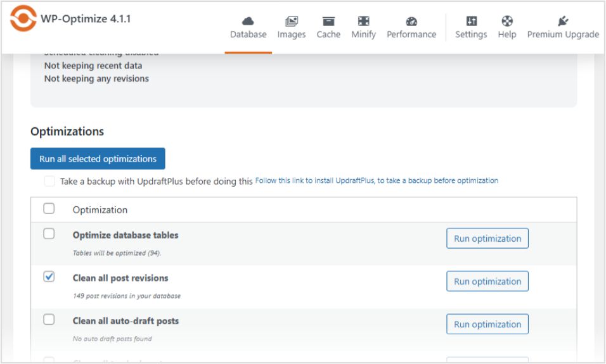Screen dimensions: 606x364
Task: Run optimization for Optimize database tables
Action: pyautogui.click(x=487, y=239)
